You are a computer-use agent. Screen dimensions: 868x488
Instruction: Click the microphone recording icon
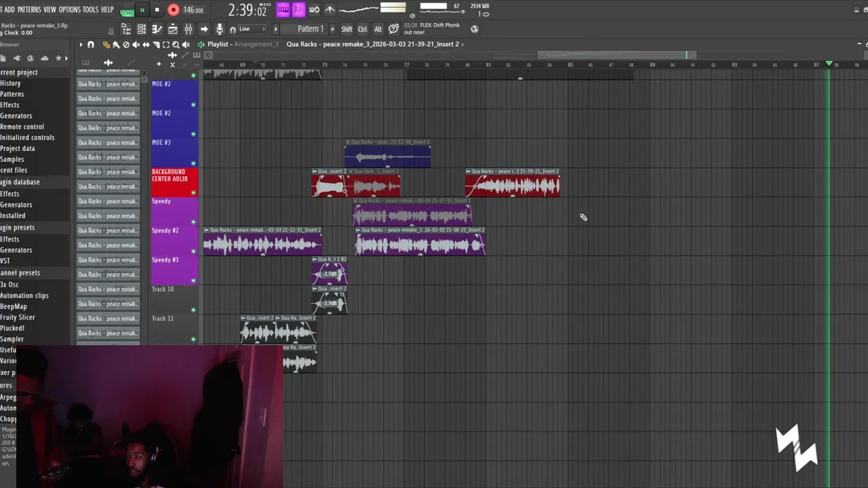point(219,29)
